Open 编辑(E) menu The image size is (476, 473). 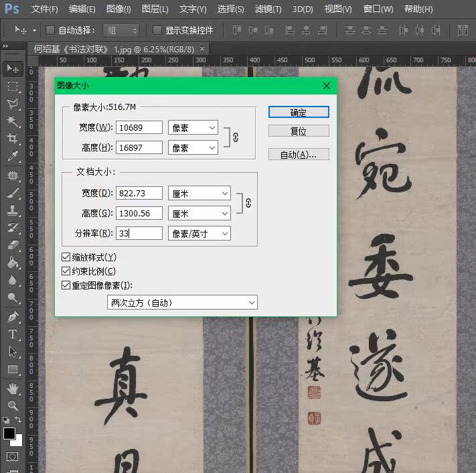tap(82, 9)
